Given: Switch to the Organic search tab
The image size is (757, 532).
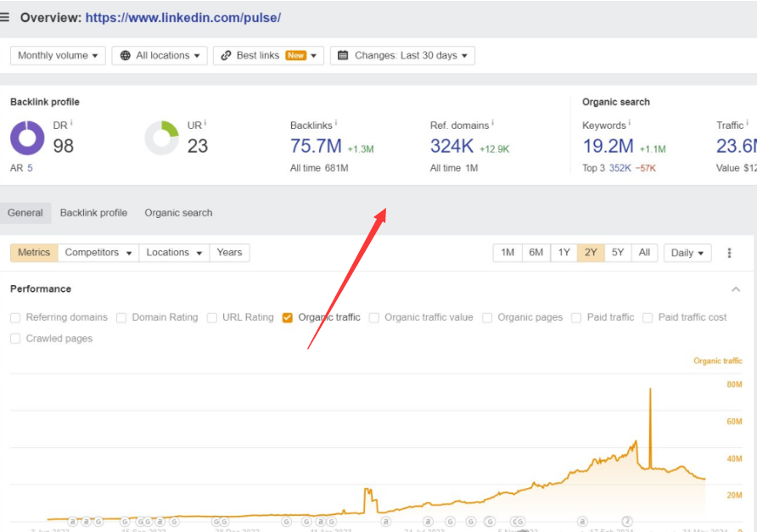Looking at the screenshot, I should point(178,213).
